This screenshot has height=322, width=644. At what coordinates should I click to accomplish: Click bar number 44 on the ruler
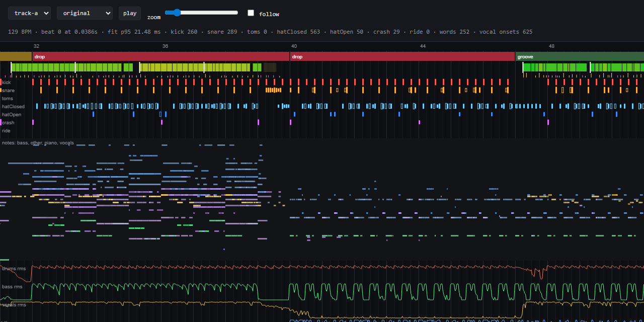pyautogui.click(x=423, y=46)
